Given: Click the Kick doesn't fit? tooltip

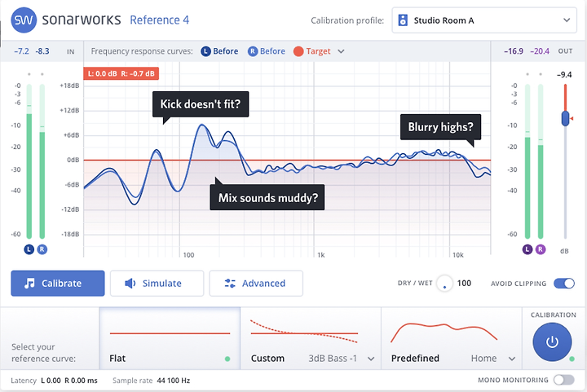Looking at the screenshot, I should pyautogui.click(x=201, y=104).
